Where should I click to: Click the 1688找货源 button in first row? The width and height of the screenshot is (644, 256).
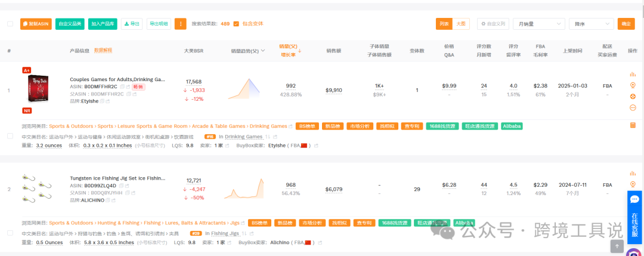point(443,126)
